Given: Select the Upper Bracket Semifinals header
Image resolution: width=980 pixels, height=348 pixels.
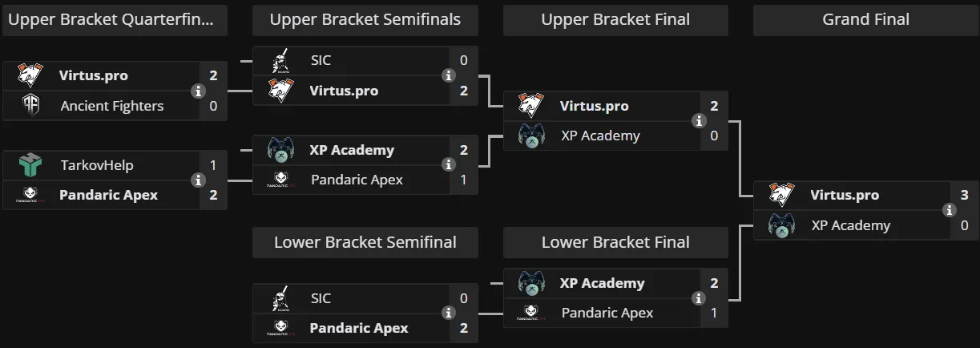Looking at the screenshot, I should click(365, 20).
